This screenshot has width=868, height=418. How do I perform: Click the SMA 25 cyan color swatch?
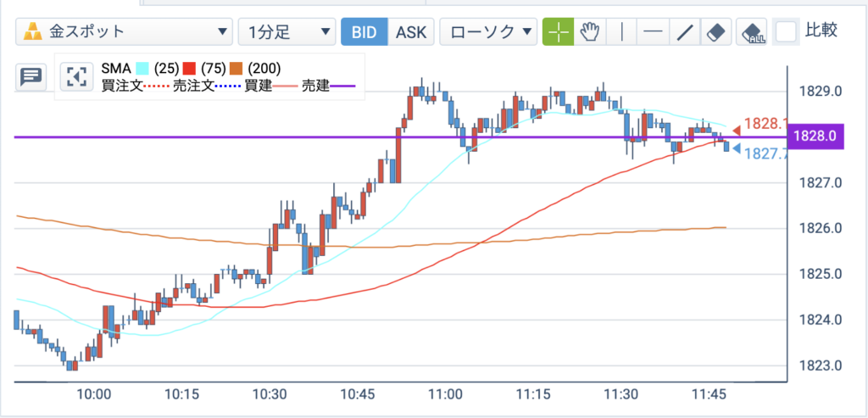pyautogui.click(x=142, y=69)
